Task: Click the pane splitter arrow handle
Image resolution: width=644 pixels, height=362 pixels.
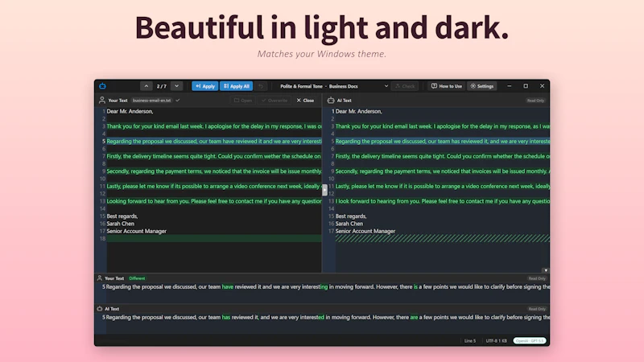Action: click(x=324, y=190)
